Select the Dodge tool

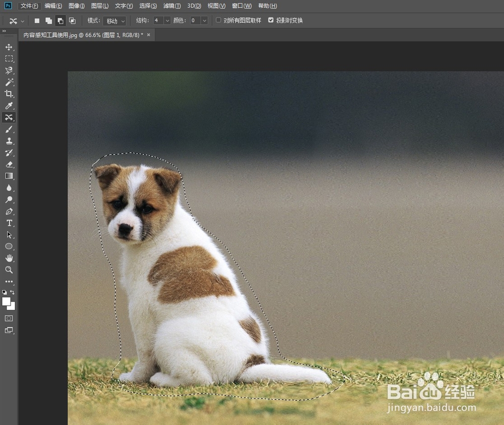click(x=9, y=199)
